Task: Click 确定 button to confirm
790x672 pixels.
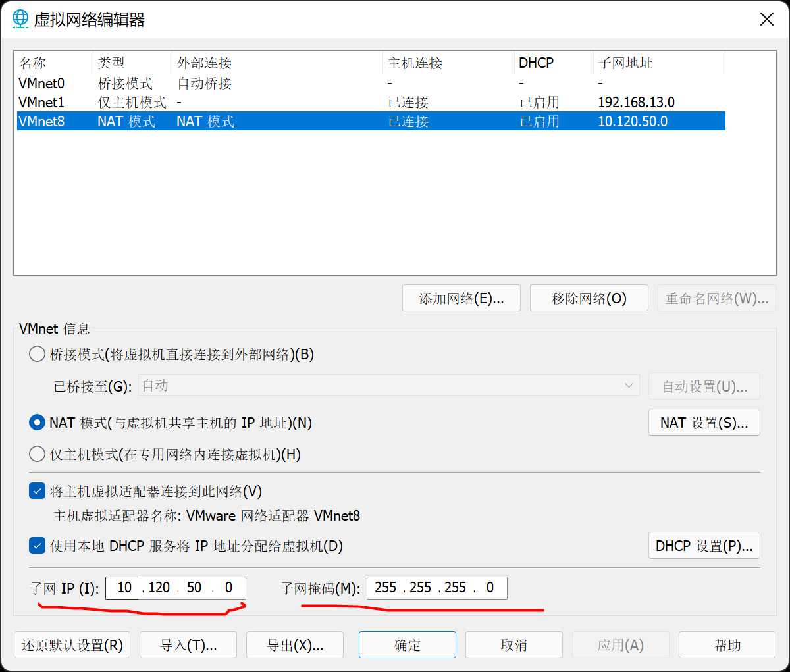Action: (x=408, y=645)
